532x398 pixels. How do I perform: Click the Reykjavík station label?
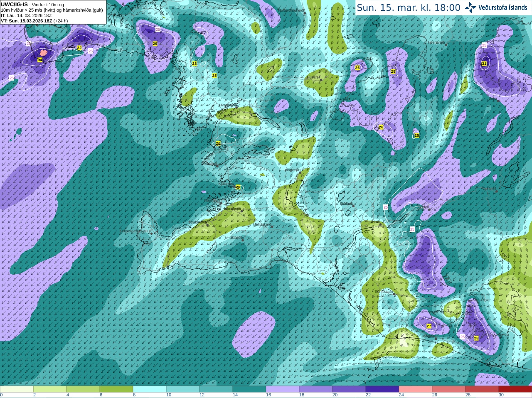212,201
